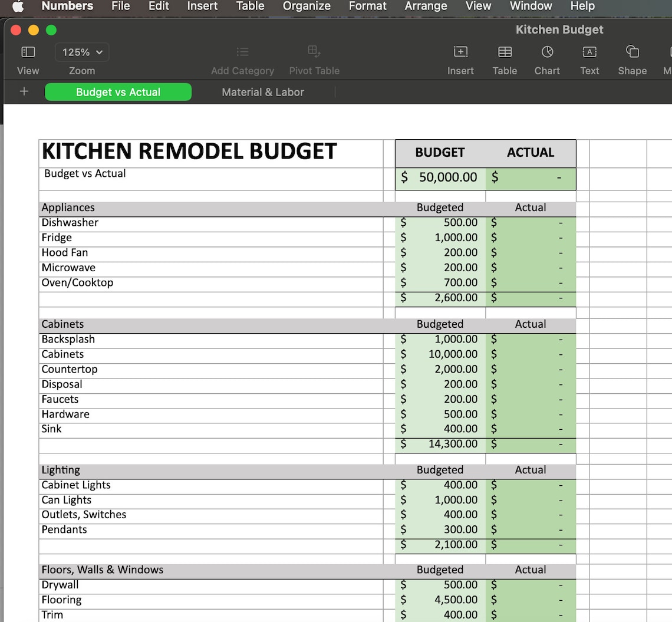Viewport: 672px width, 622px height.
Task: Click the green Budget vs Actual tab highlight
Action: click(x=118, y=92)
